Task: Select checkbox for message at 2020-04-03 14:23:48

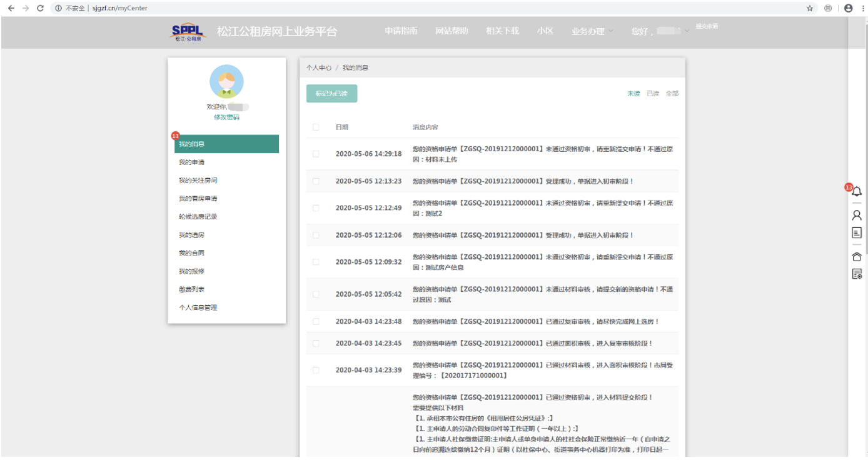Action: pos(316,321)
